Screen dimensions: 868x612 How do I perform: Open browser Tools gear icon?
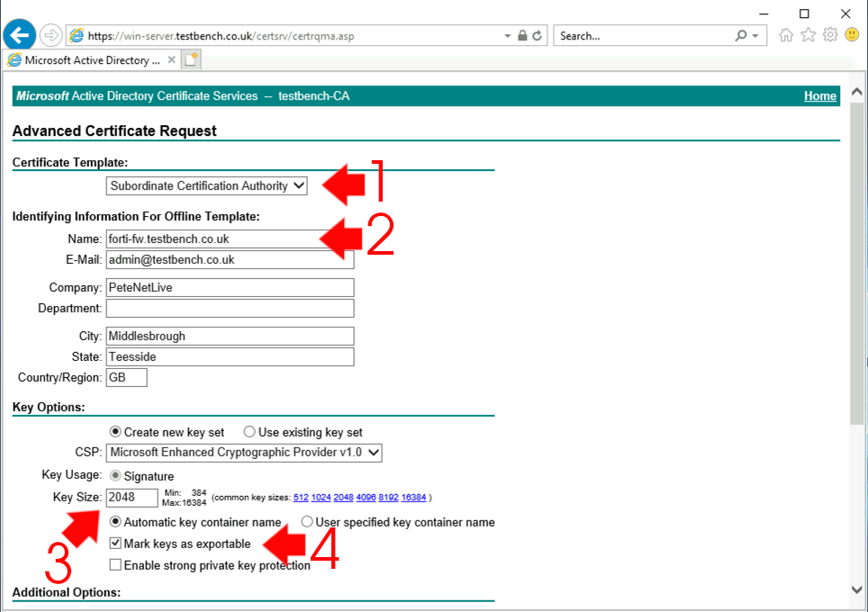pos(830,35)
